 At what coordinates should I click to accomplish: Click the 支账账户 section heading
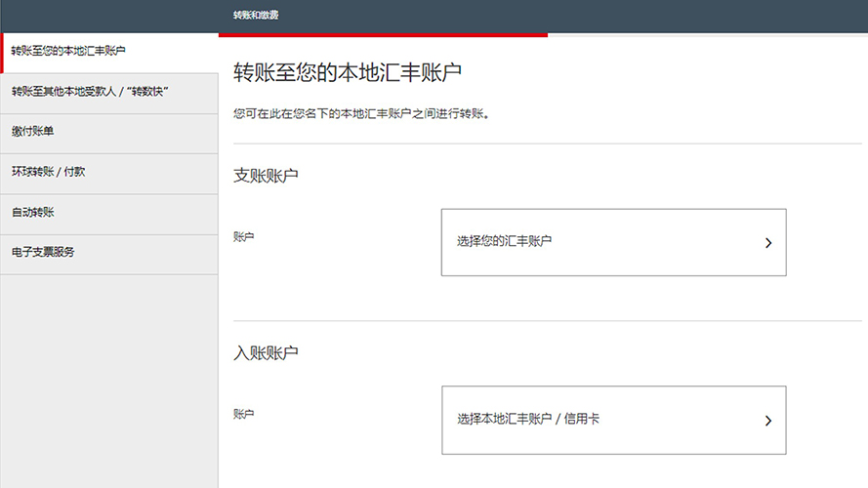click(x=266, y=176)
